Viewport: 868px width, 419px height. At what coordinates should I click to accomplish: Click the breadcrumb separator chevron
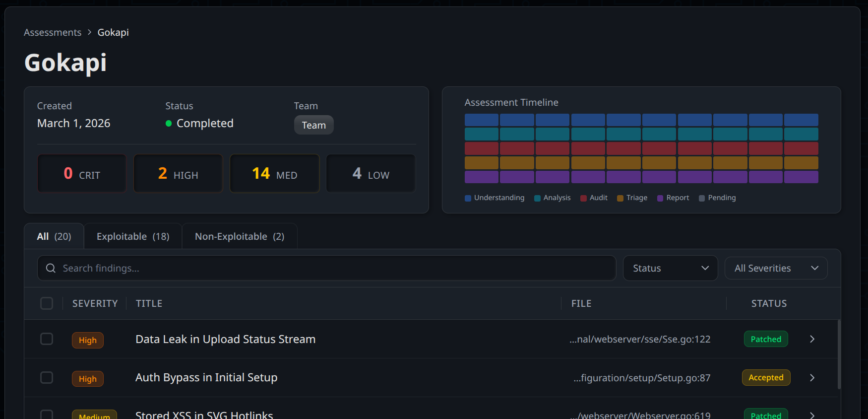(89, 32)
